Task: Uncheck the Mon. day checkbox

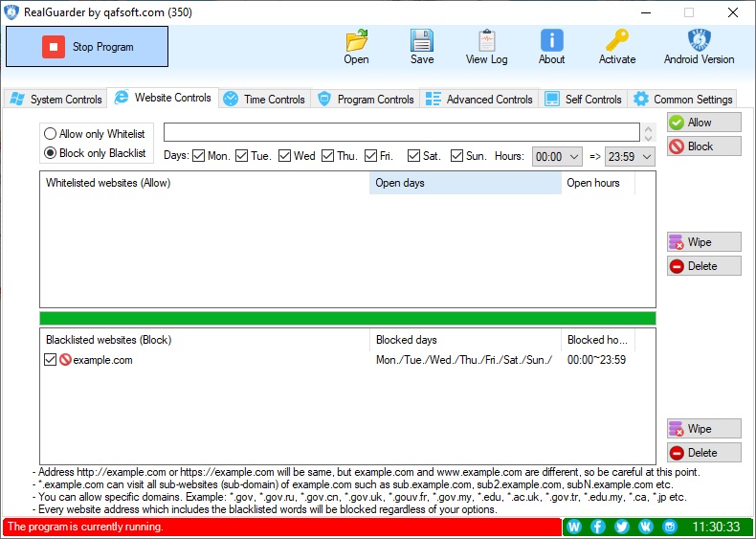Action: (199, 156)
